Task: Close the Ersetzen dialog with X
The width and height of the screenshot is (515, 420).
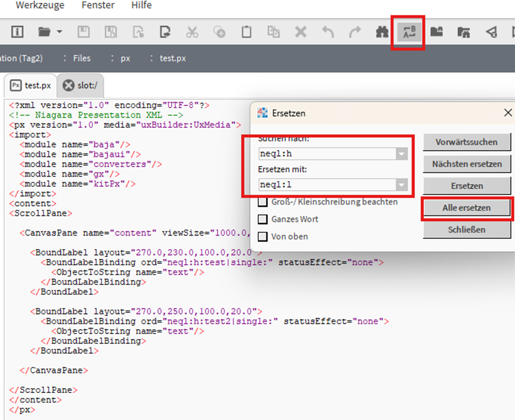Action: [508, 113]
